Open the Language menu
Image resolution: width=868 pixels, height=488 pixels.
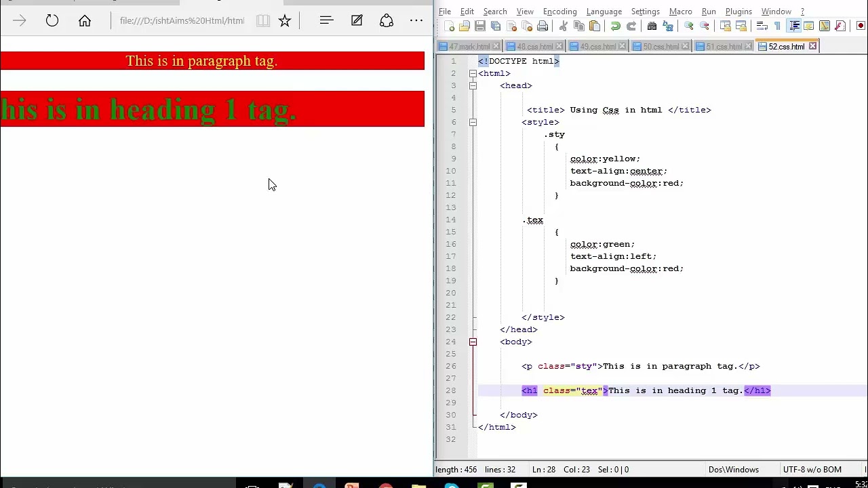[604, 12]
